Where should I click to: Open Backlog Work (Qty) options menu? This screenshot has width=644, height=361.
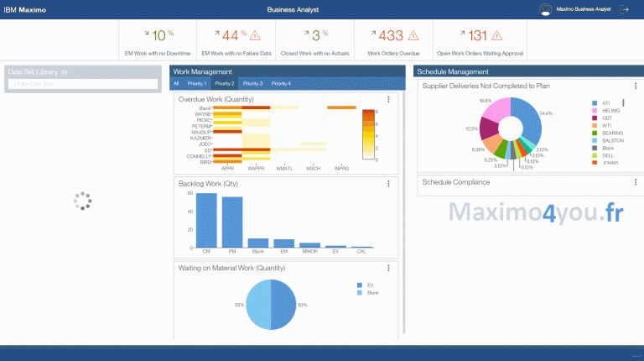coord(388,184)
